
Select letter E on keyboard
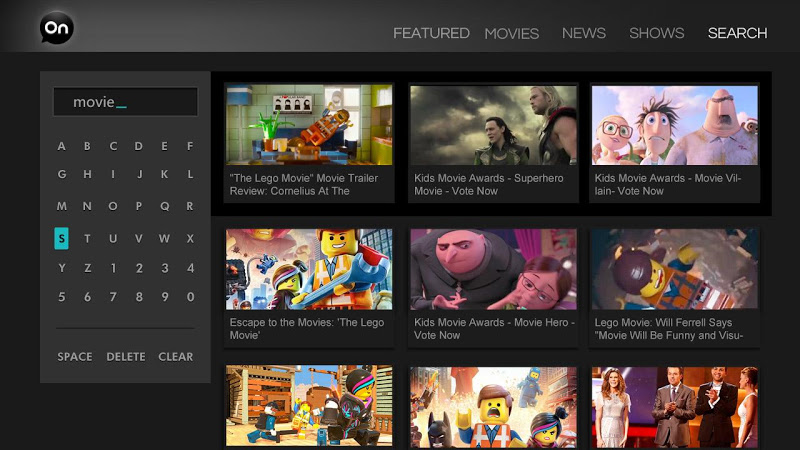tap(164, 146)
